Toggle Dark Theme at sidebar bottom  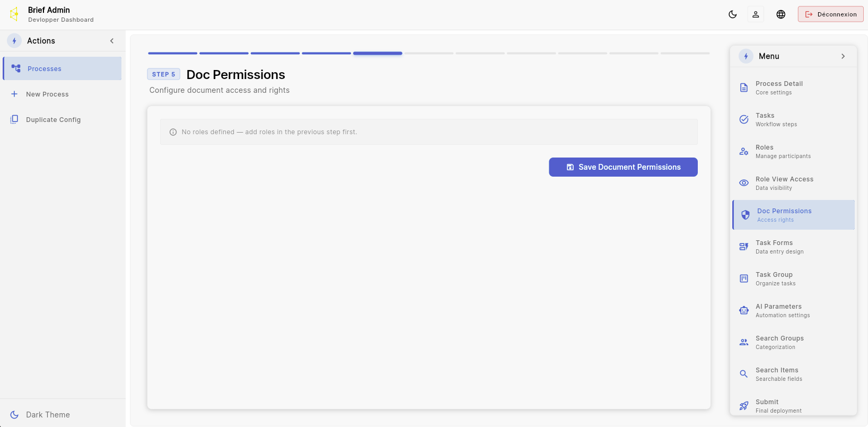(40, 415)
